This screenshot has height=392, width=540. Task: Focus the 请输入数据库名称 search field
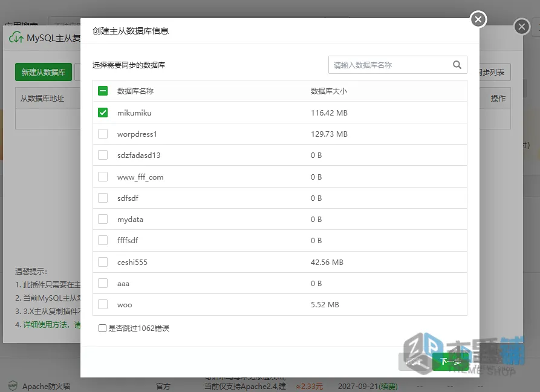[397, 65]
